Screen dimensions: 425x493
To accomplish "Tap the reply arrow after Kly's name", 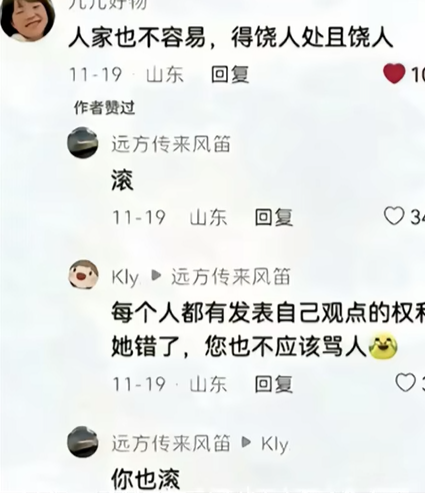I will click(156, 275).
